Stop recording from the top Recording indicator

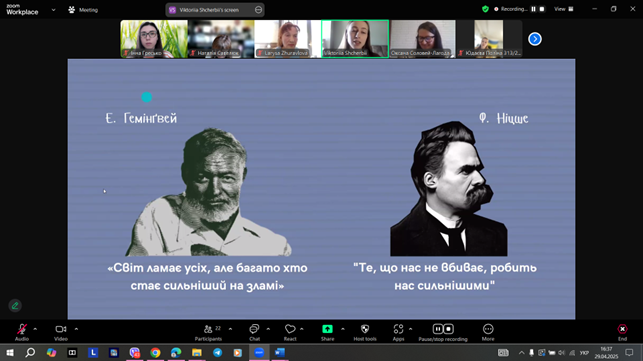tap(542, 9)
